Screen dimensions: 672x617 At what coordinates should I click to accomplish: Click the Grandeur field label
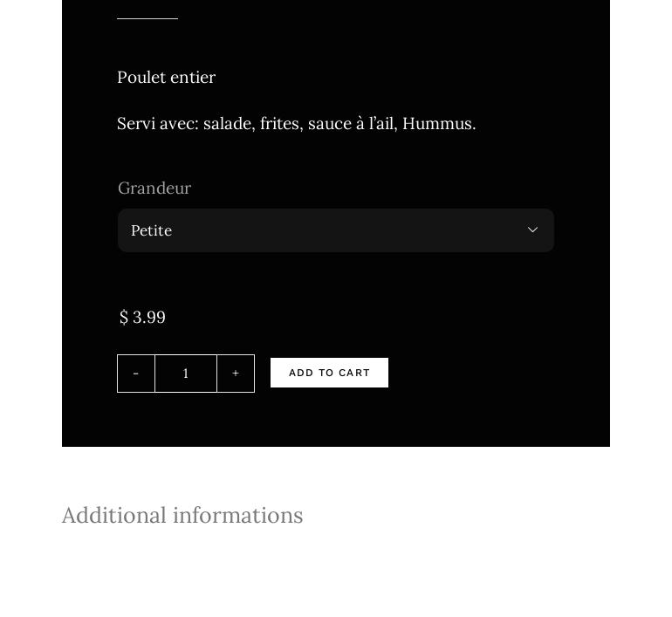[154, 189]
